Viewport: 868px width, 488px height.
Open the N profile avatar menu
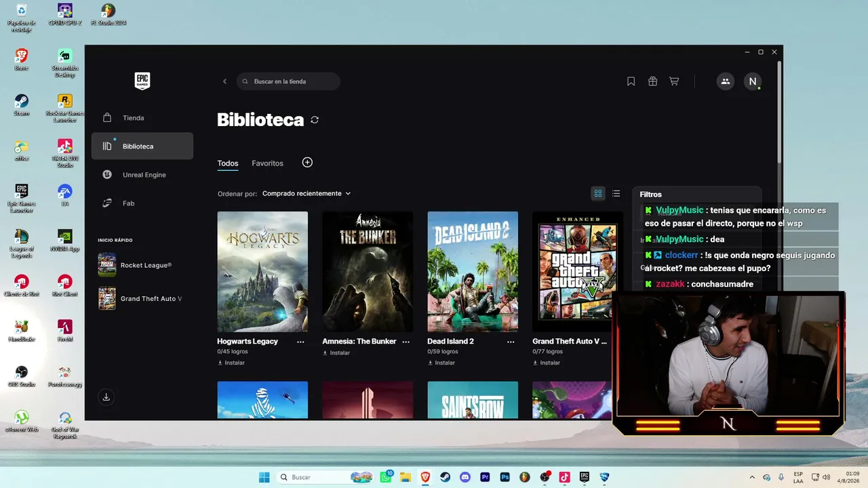(x=752, y=81)
